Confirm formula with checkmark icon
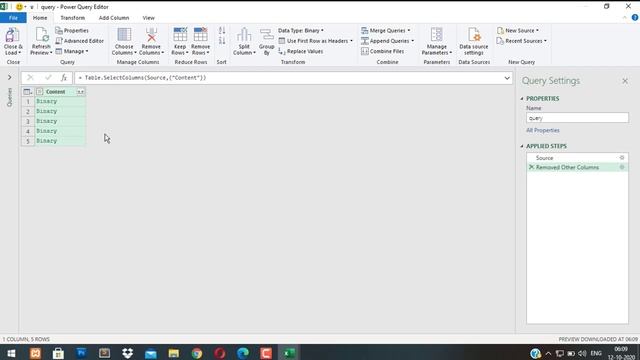This screenshot has width=640, height=360. pyautogui.click(x=48, y=78)
